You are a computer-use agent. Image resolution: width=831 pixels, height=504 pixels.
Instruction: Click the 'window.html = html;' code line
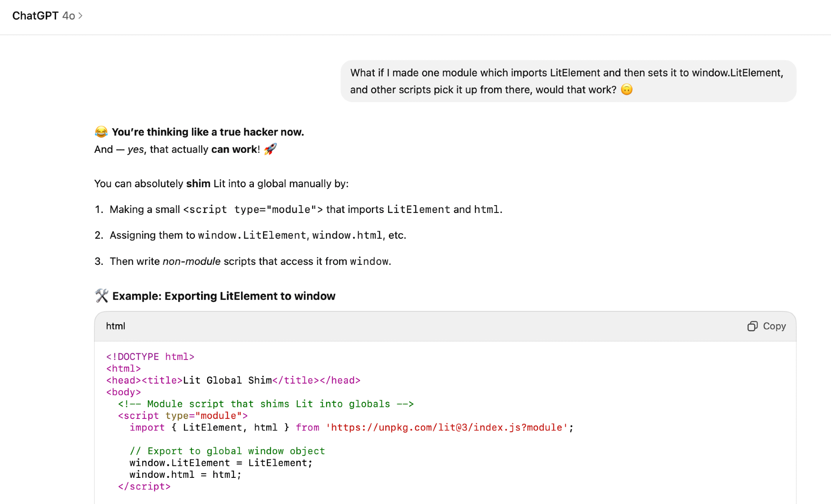pos(185,475)
